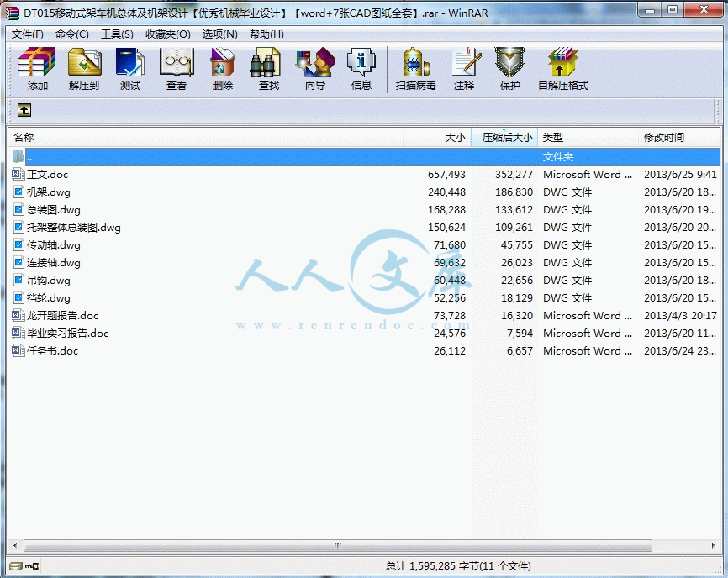Click the folder icon of the '..' row
This screenshot has width=728, height=578.
click(x=18, y=156)
